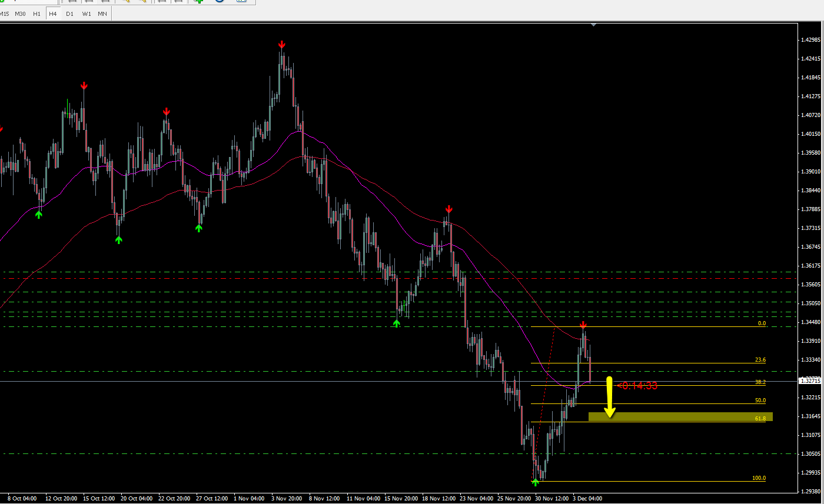The height and width of the screenshot is (504, 824).
Task: Select the red arrow above the 0.0 Fibonacci line
Action: tap(583, 325)
